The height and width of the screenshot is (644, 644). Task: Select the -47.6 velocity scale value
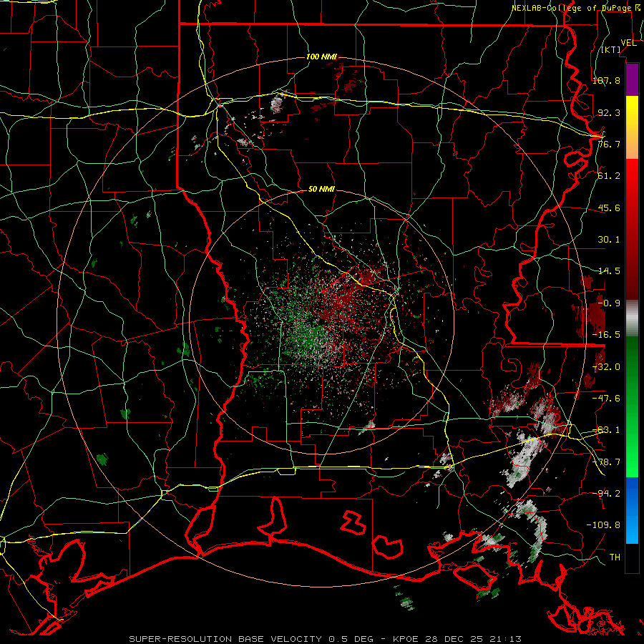[x=606, y=399]
